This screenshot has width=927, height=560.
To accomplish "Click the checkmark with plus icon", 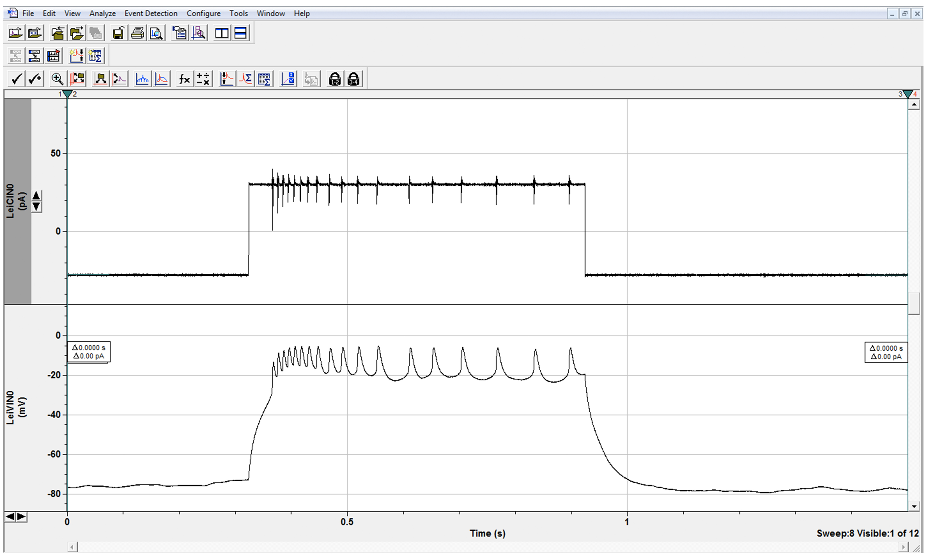I will [x=35, y=79].
